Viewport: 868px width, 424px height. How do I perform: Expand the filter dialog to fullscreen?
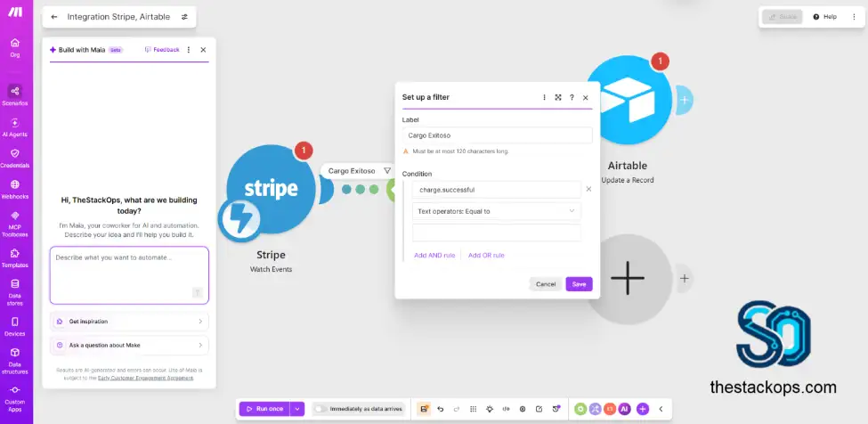pyautogui.click(x=558, y=97)
